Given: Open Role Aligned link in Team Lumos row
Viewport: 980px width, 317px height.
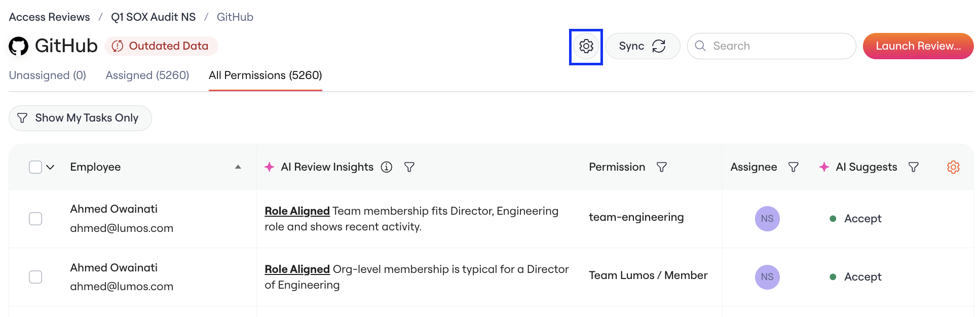Looking at the screenshot, I should point(297,269).
